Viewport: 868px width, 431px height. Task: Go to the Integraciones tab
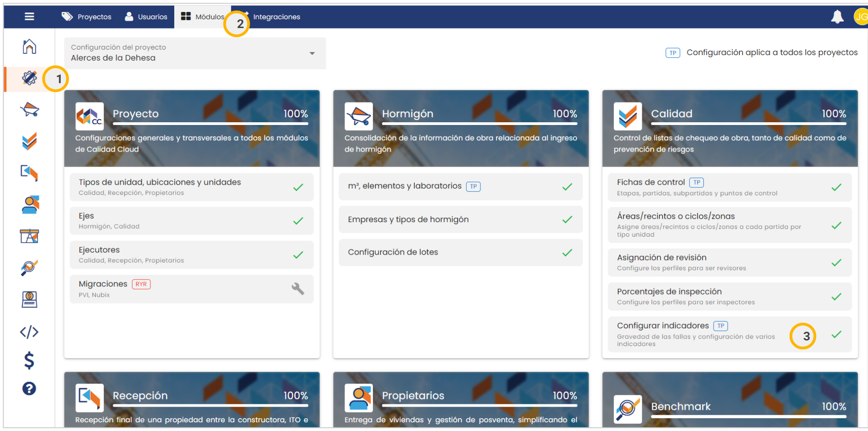pos(276,17)
